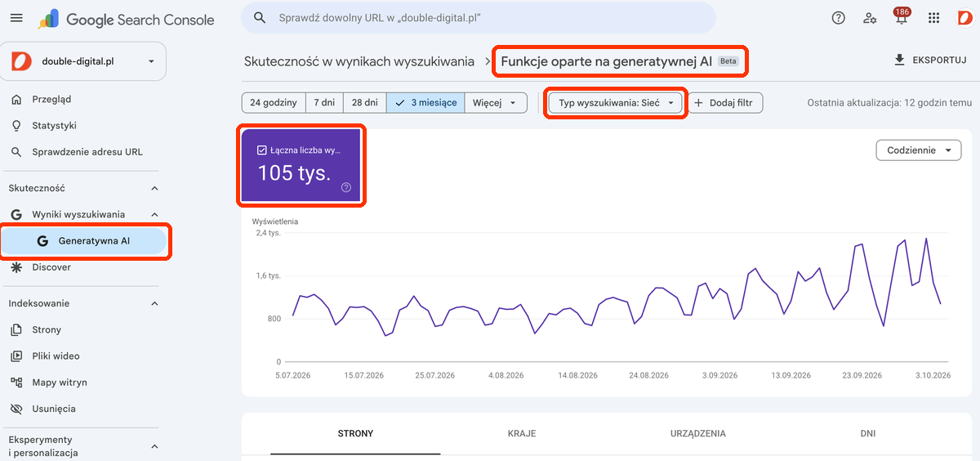This screenshot has width=980, height=461.
Task: Click the Strony pages icon
Action: [16, 329]
